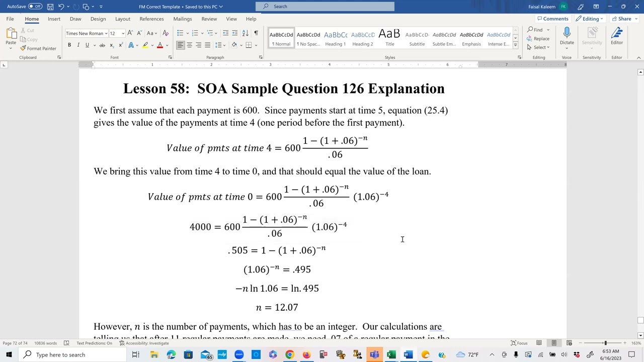Image resolution: width=644 pixels, height=362 pixels.
Task: Toggle italic formatting
Action: (x=78, y=45)
